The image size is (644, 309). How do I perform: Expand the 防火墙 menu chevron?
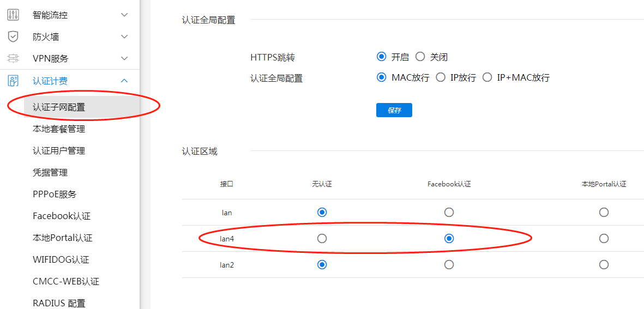pos(124,37)
